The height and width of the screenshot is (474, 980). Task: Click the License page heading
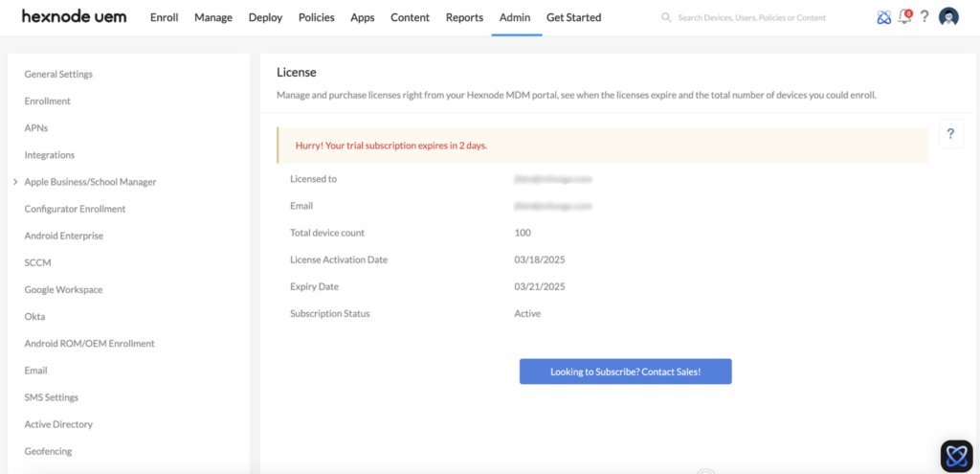[297, 72]
